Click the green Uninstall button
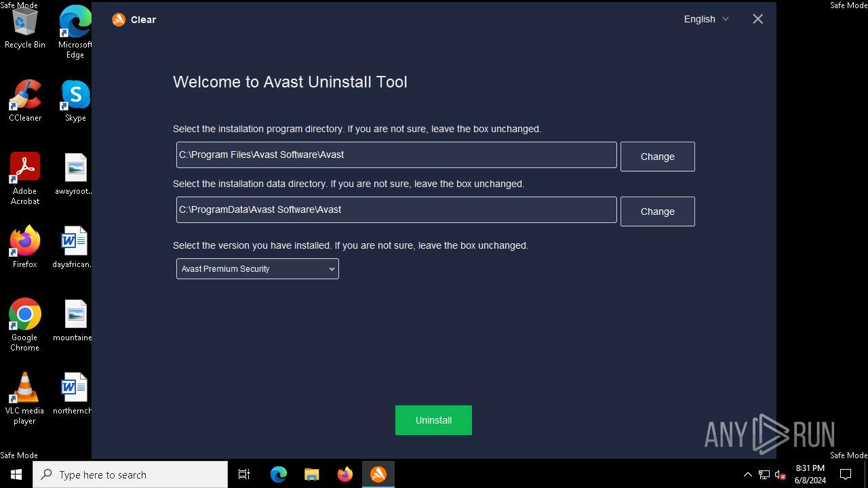Screen dimensions: 868x488 coord(433,420)
